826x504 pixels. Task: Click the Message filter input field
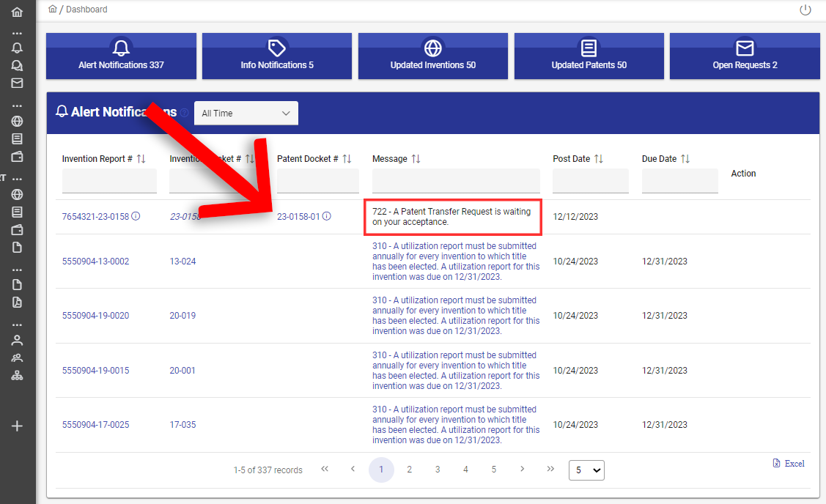(x=456, y=181)
